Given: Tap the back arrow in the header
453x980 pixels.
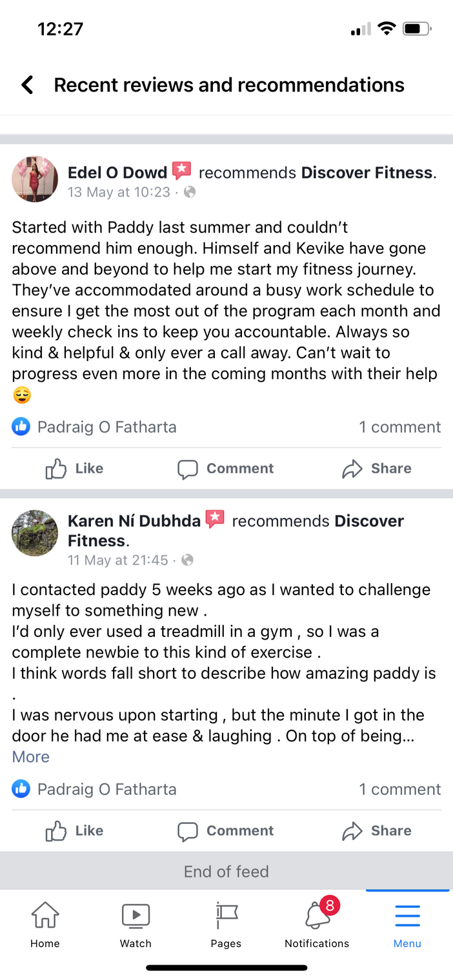Looking at the screenshot, I should [27, 84].
